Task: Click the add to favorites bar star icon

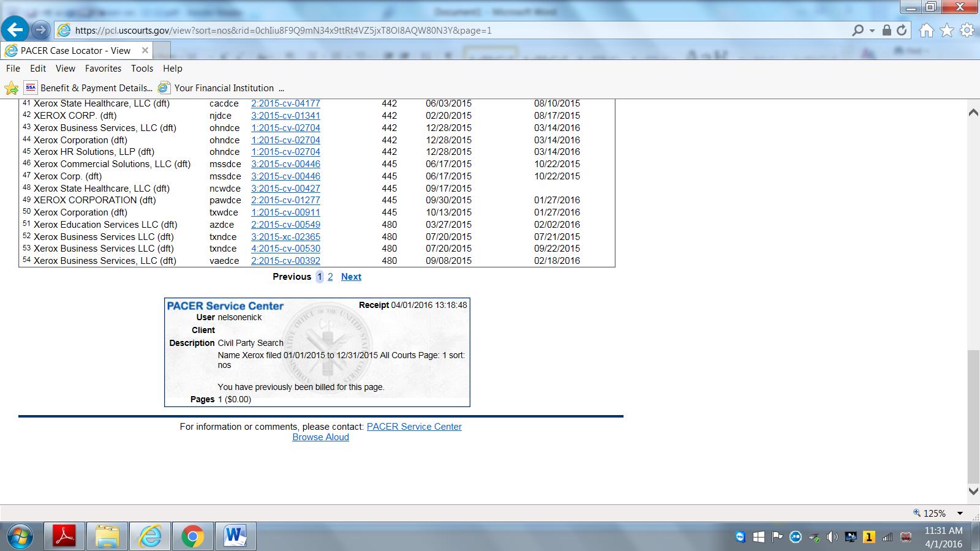Action: 11,88
